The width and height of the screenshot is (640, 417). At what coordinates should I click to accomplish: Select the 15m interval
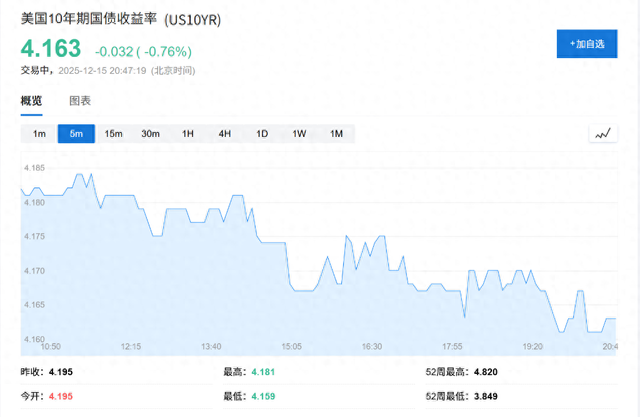[x=113, y=134]
